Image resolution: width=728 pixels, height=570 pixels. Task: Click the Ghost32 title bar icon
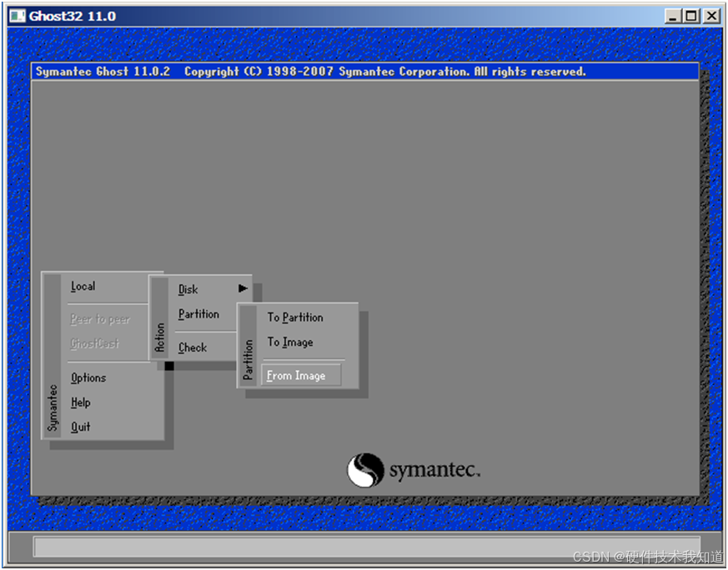pyautogui.click(x=17, y=16)
